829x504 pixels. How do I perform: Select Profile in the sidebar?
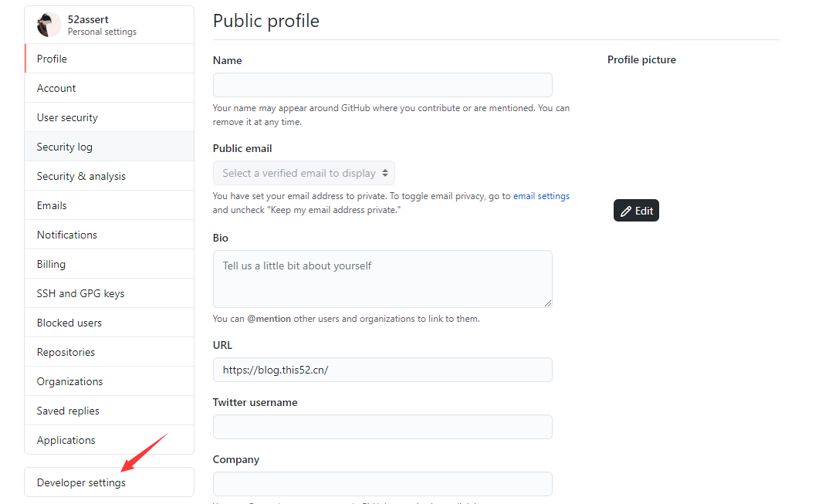point(110,59)
